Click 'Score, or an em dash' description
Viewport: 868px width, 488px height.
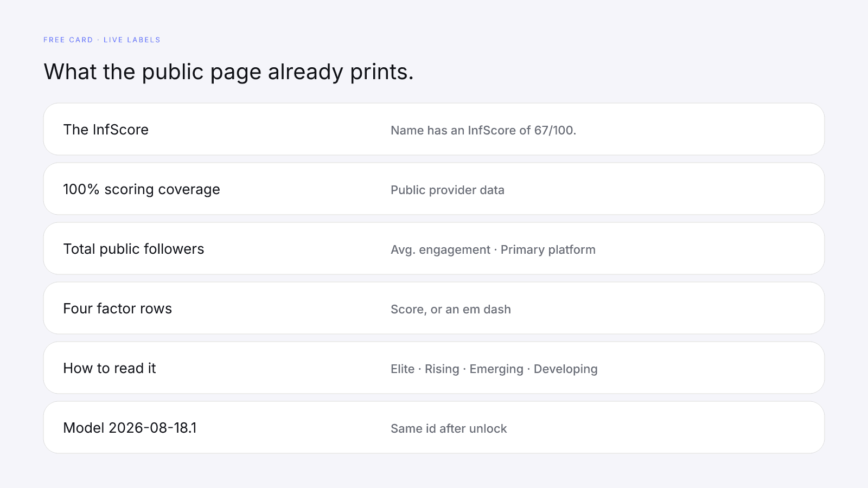[451, 309]
